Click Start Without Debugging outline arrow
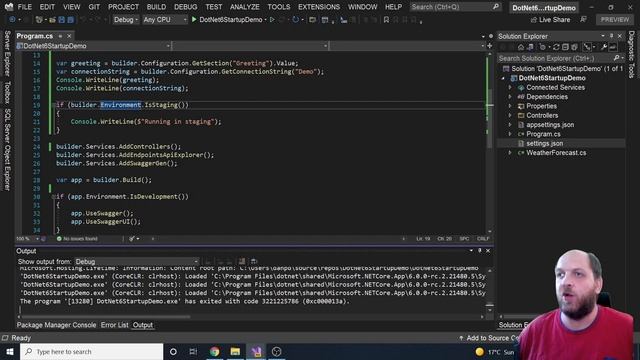This screenshot has height=360, width=640. coord(272,20)
